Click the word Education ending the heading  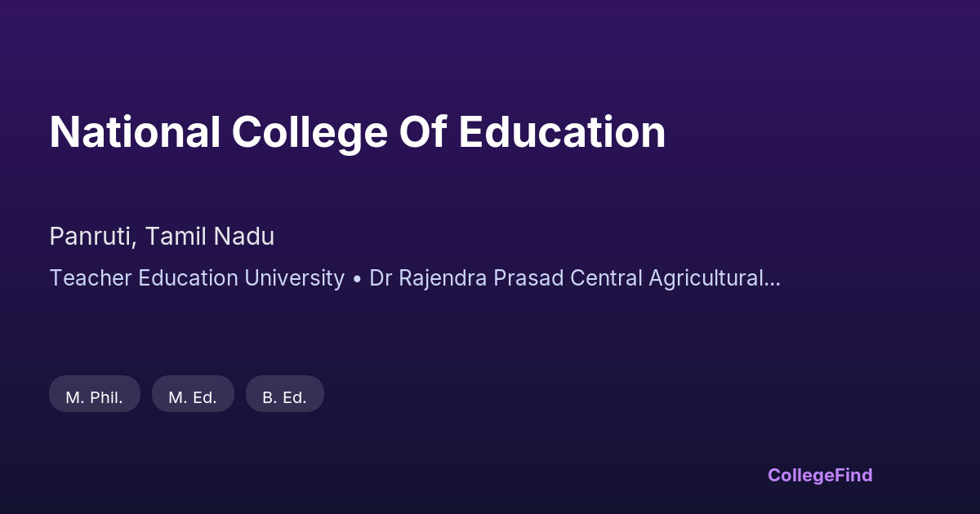(562, 132)
